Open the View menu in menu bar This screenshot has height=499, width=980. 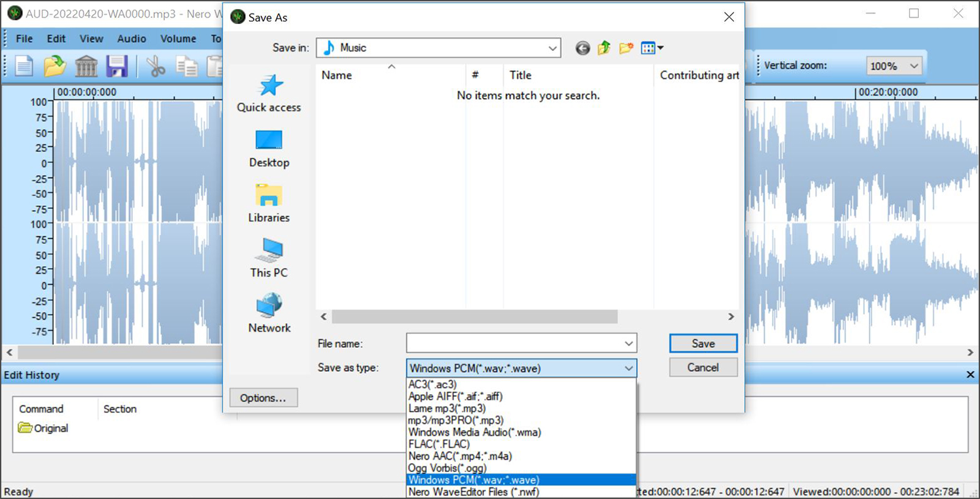point(91,39)
